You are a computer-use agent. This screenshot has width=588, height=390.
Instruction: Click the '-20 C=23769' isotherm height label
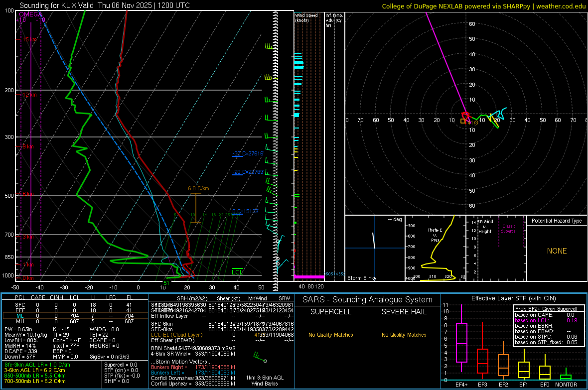(248, 172)
